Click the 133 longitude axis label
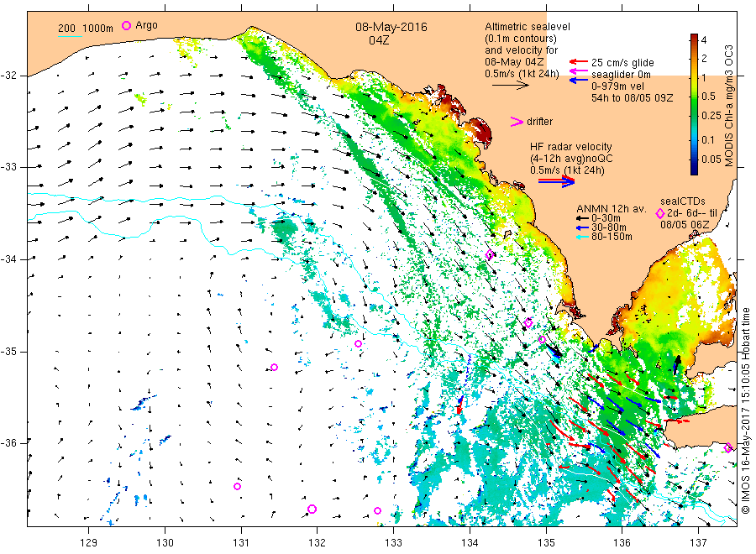This screenshot has height=554, width=756. coord(393,543)
